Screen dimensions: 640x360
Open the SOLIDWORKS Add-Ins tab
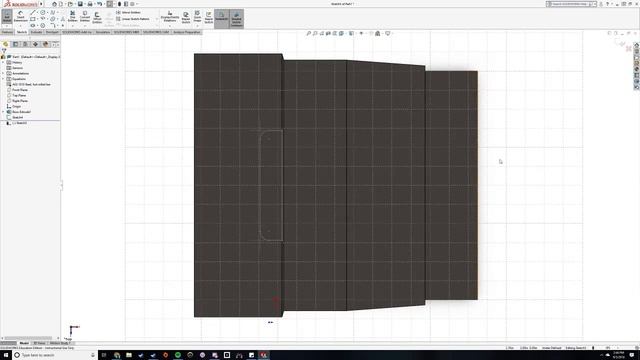click(77, 32)
